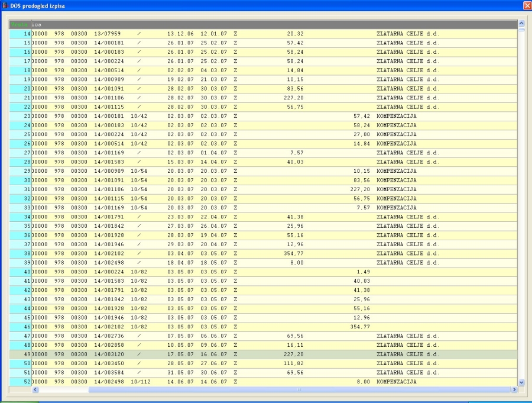This screenshot has height=403, width=532.
Task: Click ZLATARNA CELJE d.d. in row 47
Action: pyautogui.click(x=407, y=336)
